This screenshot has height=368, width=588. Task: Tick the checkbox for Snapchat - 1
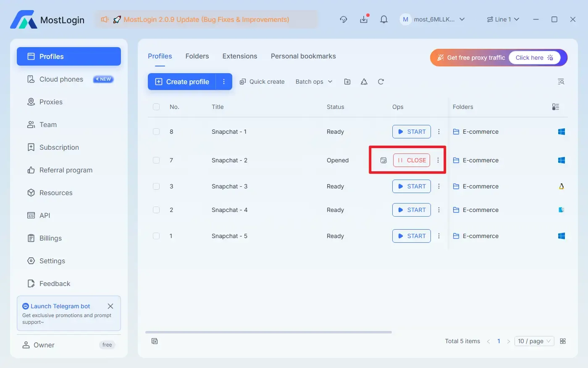point(156,132)
